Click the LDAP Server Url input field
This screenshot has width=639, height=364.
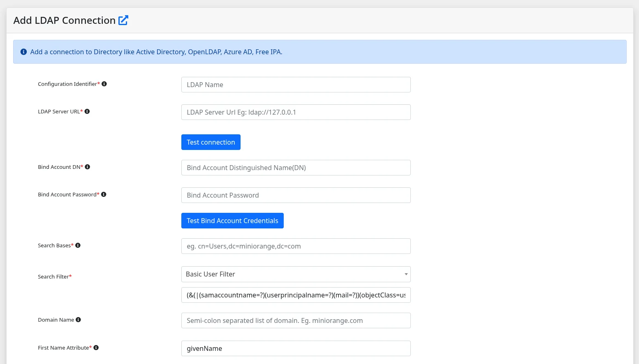[296, 112]
